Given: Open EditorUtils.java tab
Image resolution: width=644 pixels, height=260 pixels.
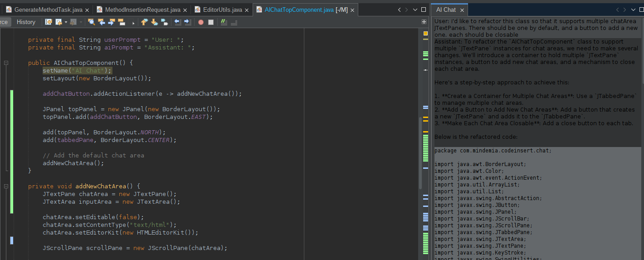Looking at the screenshot, I should (222, 10).
